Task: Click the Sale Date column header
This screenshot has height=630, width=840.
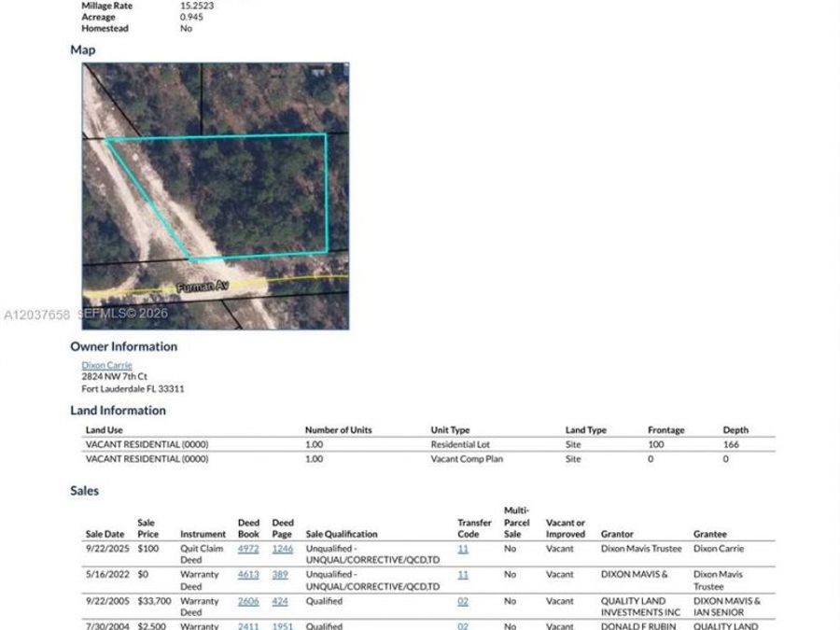Action: [x=105, y=534]
